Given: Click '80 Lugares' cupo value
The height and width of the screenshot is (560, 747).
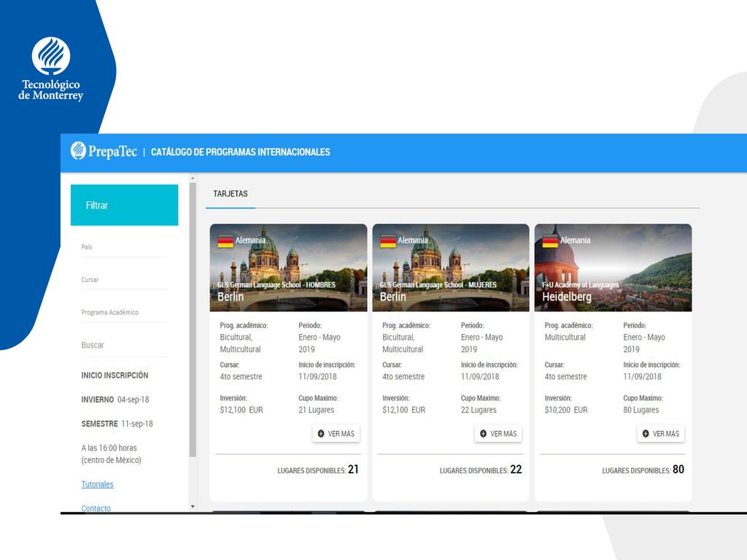Looking at the screenshot, I should 641,410.
